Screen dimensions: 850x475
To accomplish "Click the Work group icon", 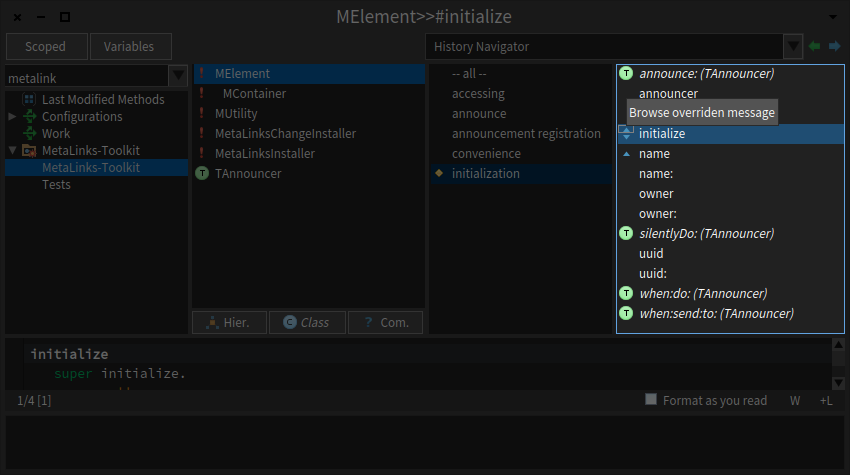I will point(29,133).
